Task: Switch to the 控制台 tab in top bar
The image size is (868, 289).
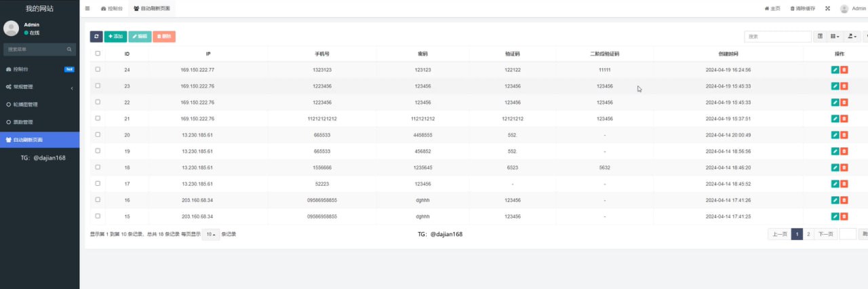Action: pyautogui.click(x=112, y=9)
